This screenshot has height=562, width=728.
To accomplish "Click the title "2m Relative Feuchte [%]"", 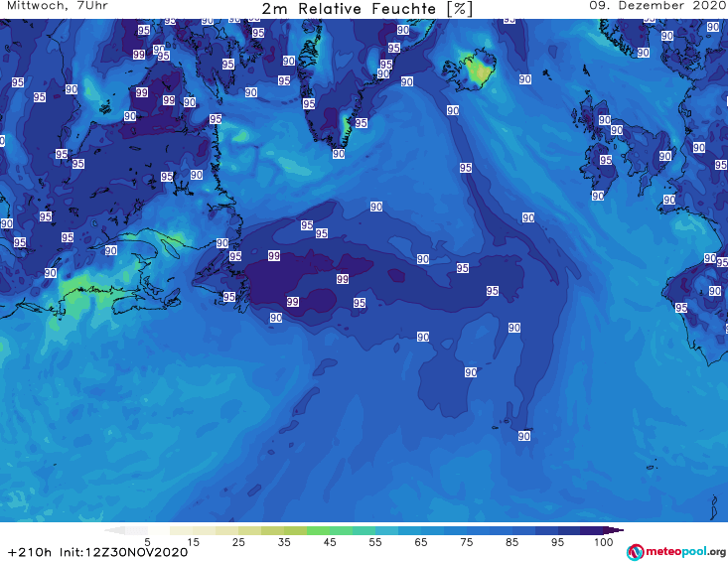I will (367, 9).
